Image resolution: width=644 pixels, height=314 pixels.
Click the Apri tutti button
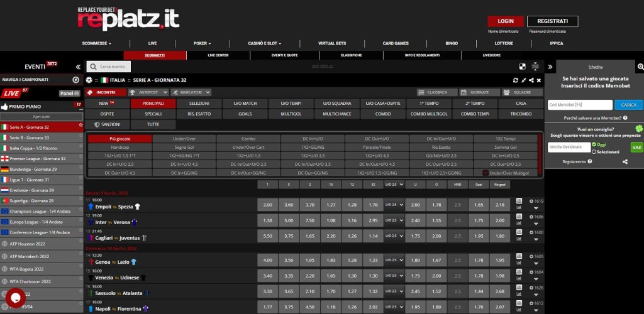pos(41,117)
